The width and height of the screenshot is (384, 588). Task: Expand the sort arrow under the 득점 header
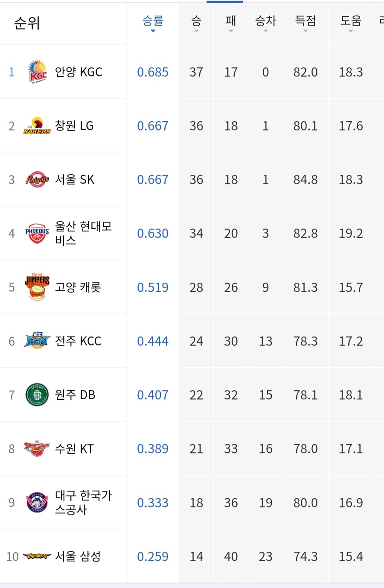point(305,31)
